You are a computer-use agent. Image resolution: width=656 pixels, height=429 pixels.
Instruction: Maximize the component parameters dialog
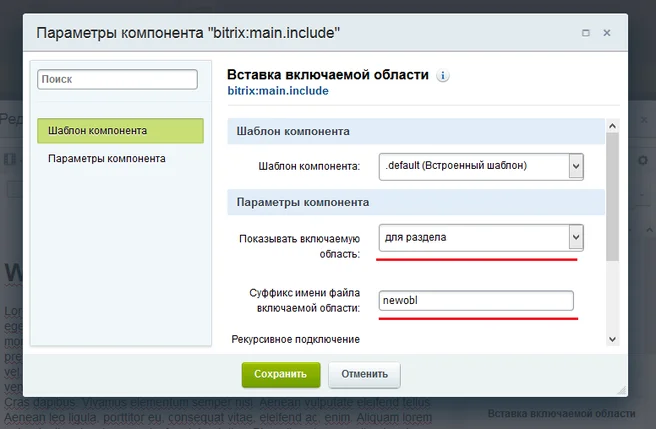[x=585, y=33]
